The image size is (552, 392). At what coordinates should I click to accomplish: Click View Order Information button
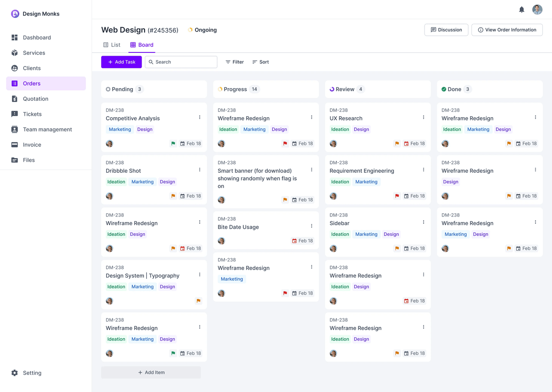(507, 30)
